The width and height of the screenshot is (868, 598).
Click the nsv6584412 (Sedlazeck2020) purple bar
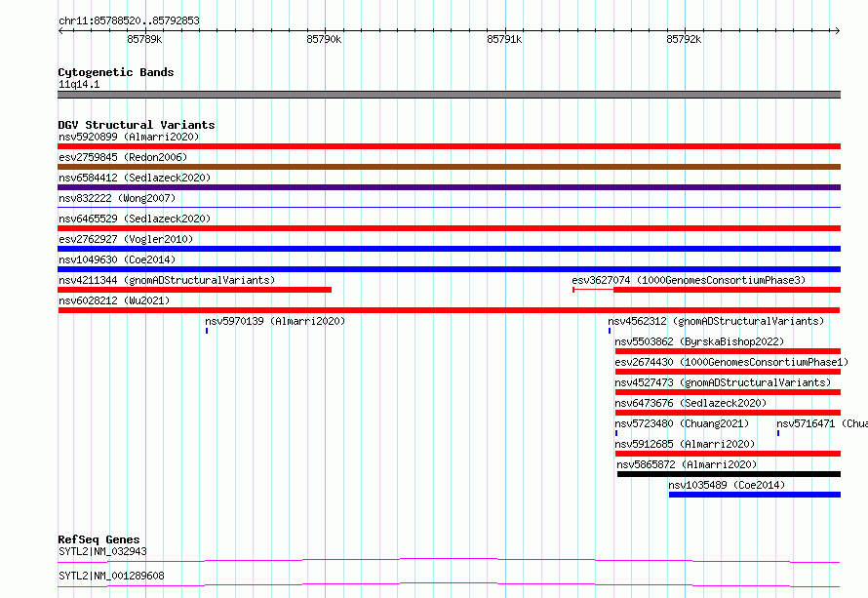[x=449, y=187]
